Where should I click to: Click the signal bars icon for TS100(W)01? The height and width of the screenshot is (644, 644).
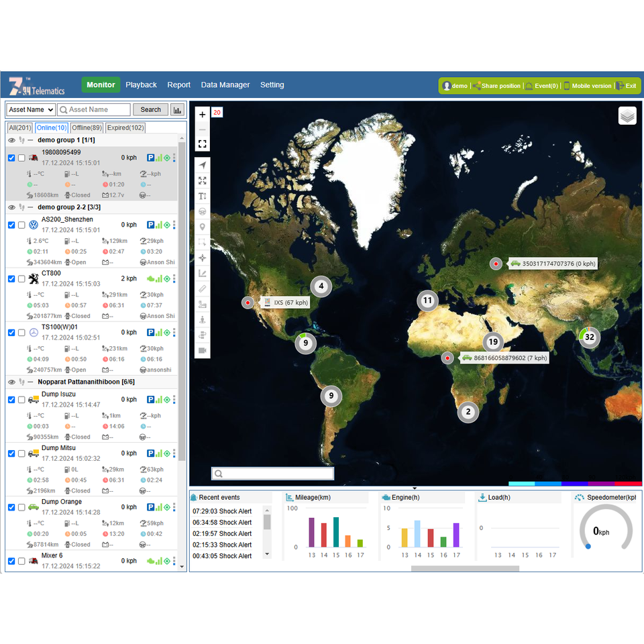coord(159,332)
